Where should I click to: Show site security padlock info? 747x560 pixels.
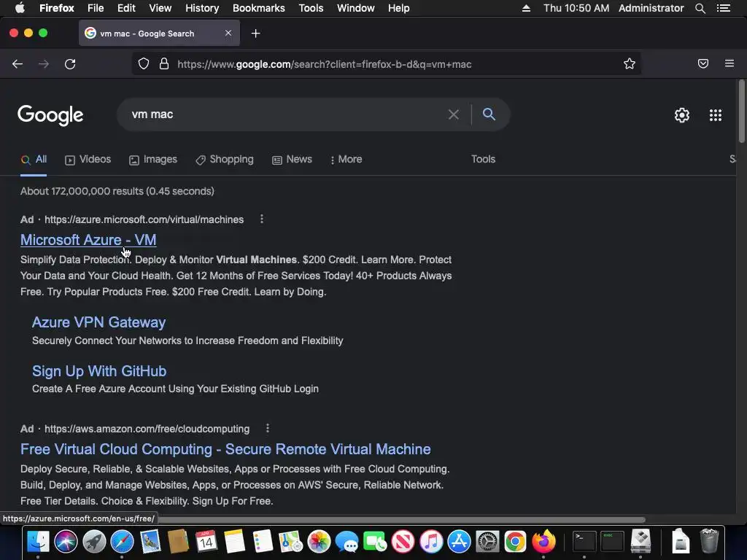[x=164, y=64]
